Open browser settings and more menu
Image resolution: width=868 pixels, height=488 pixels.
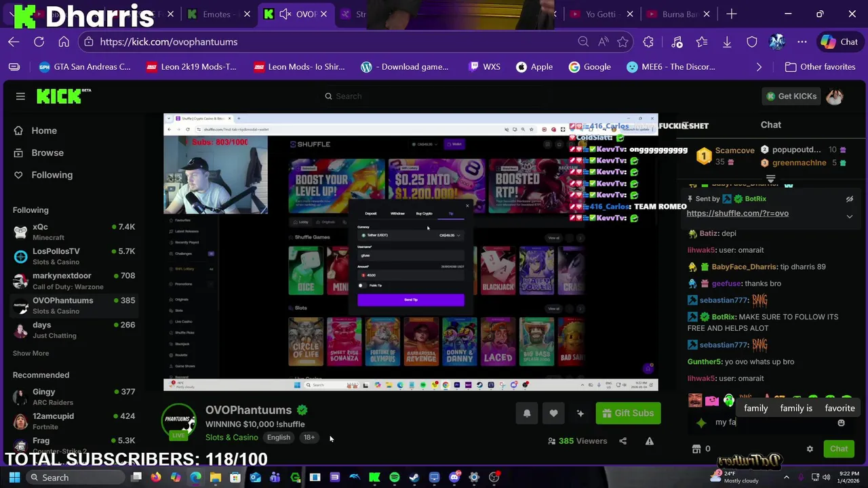(x=802, y=42)
